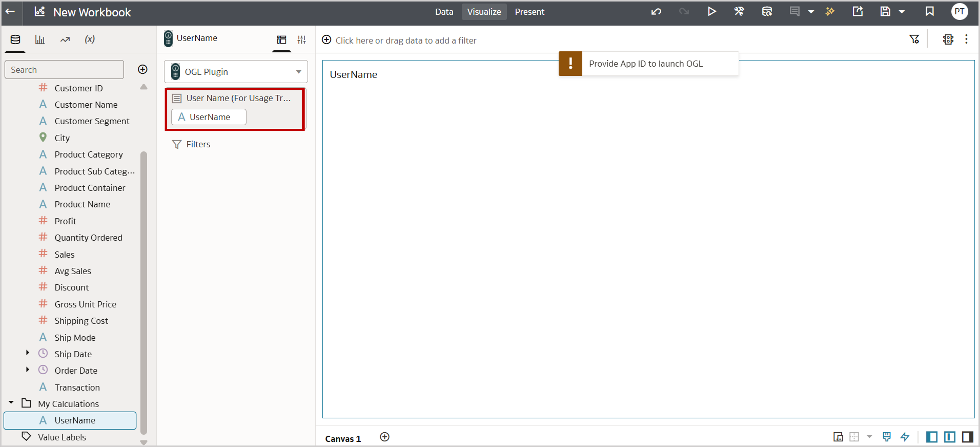Select the Visualizations icon in left sidebar
The width and height of the screenshot is (980, 447).
point(40,39)
